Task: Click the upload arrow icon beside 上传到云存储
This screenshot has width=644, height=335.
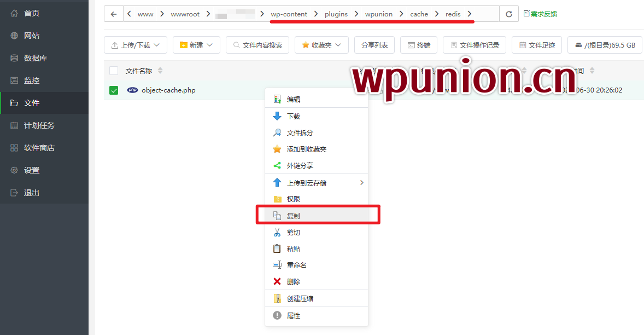Action: 277,182
